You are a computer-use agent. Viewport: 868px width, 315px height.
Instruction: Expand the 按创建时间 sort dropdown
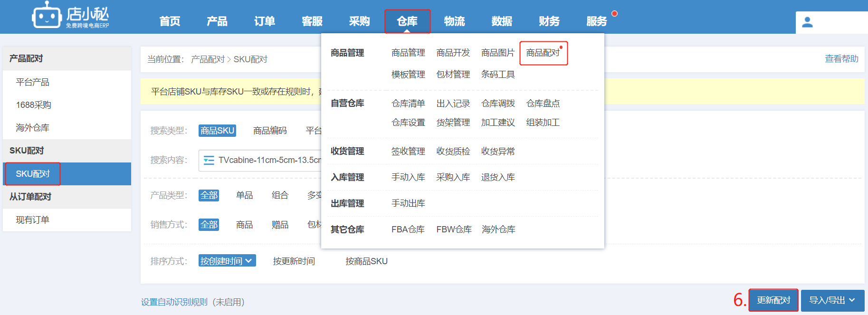(227, 261)
